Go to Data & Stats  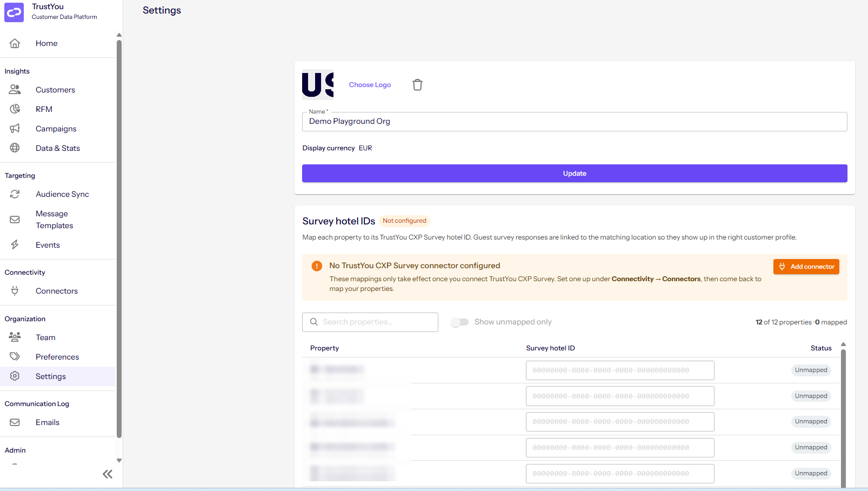[x=58, y=148]
